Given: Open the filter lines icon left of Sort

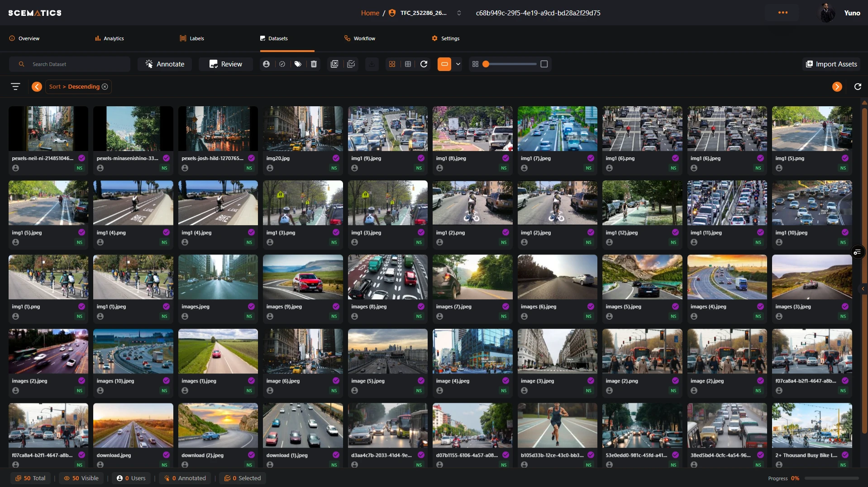Looking at the screenshot, I should (15, 86).
